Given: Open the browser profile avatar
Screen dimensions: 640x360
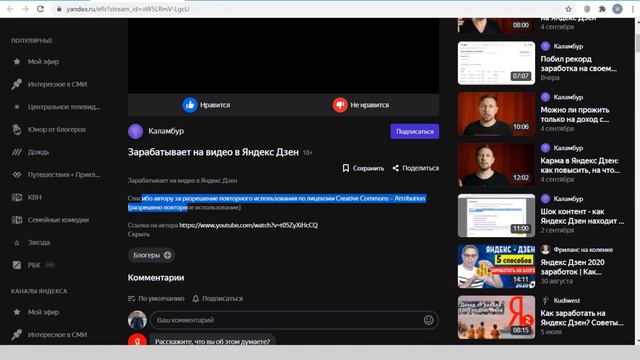Looking at the screenshot, I should click(617, 9).
